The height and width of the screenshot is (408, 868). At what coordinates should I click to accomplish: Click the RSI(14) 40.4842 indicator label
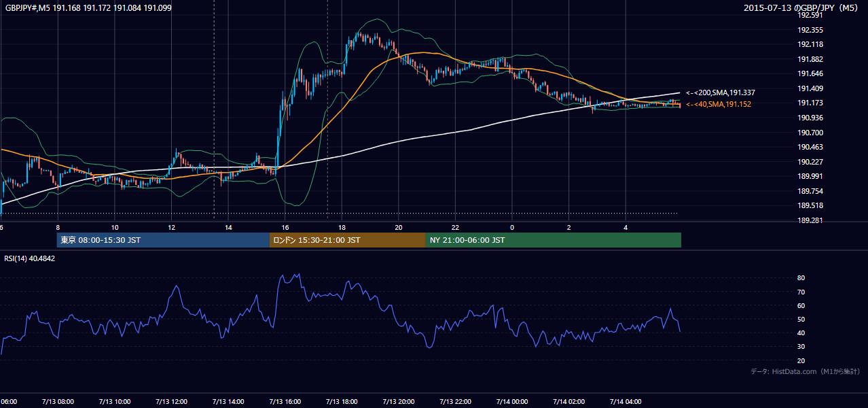pos(30,258)
